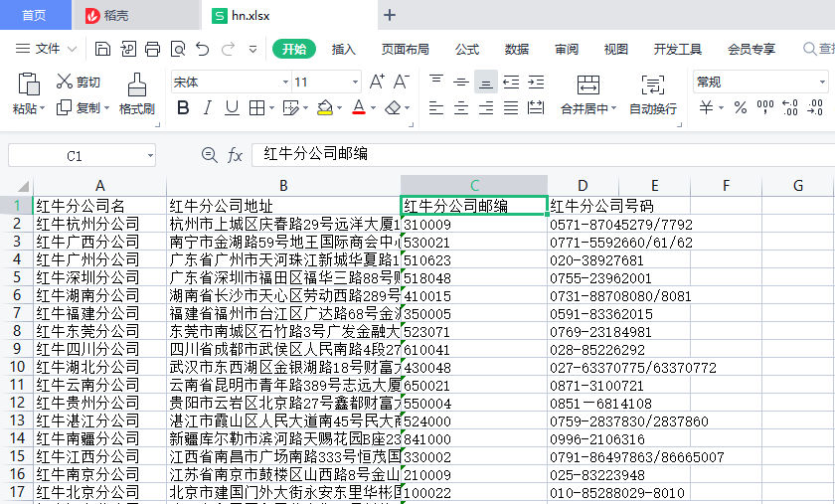835x504 pixels.
Task: Click the select-all corner triangle
Action: 22,186
